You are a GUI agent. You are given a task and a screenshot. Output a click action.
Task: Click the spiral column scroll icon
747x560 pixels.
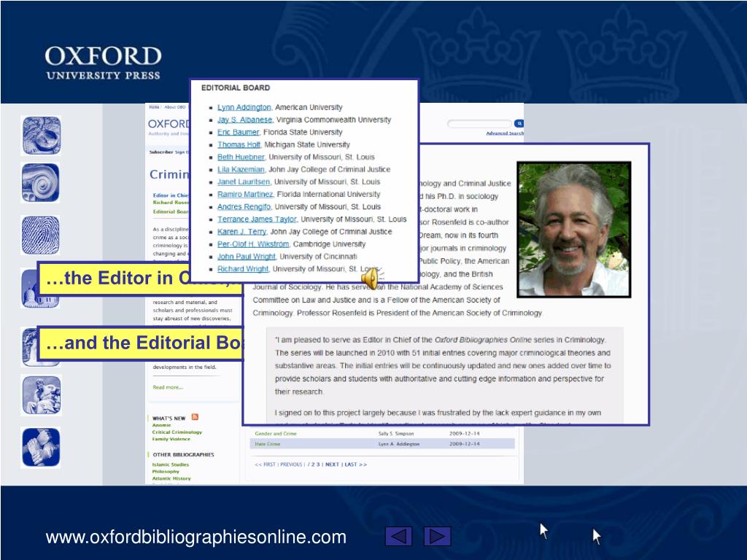41,183
